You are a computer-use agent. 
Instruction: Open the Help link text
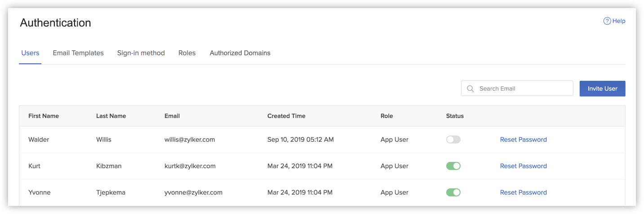(x=619, y=21)
